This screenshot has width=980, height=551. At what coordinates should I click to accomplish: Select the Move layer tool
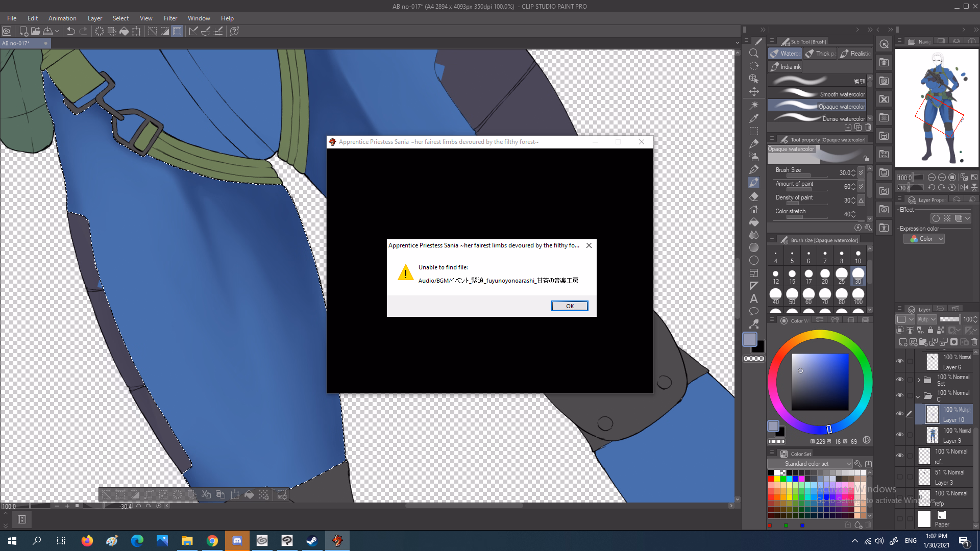click(x=754, y=92)
